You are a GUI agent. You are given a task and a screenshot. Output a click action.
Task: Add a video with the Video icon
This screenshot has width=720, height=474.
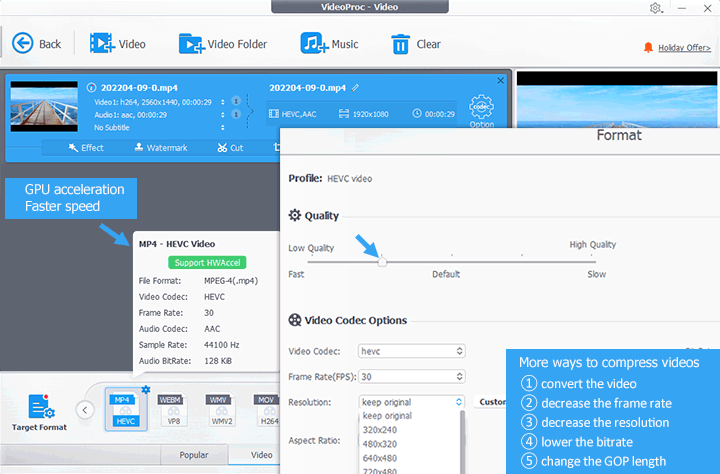(x=102, y=44)
